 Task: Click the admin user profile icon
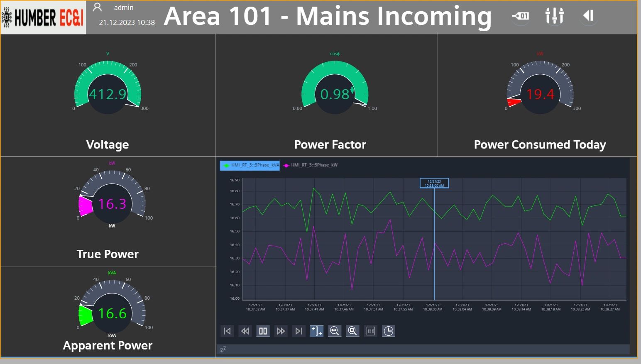click(97, 7)
